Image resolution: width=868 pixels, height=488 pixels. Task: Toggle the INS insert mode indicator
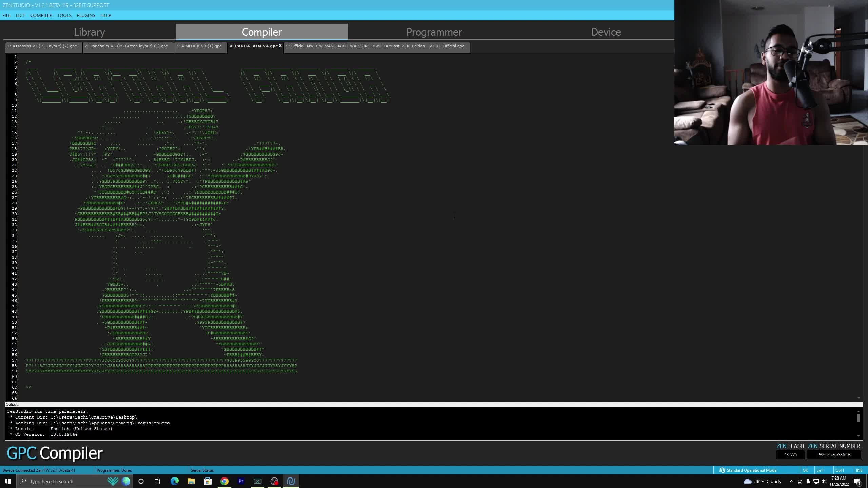click(859, 470)
